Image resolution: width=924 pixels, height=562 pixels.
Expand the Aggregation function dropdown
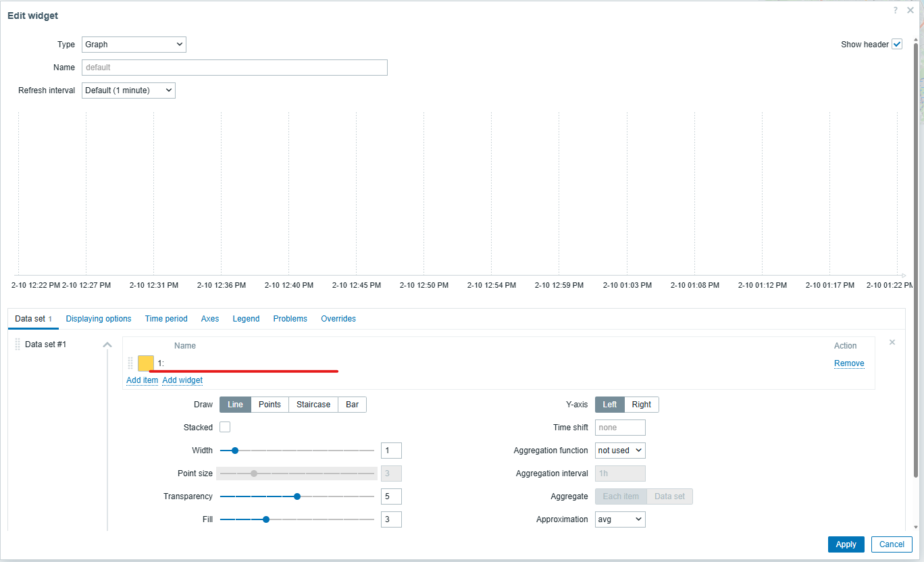[x=620, y=451]
